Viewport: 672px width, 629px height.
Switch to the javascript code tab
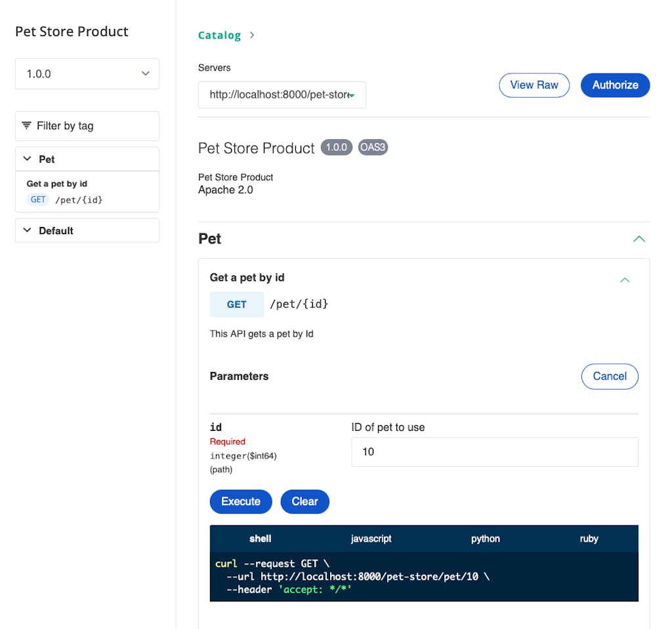371,538
